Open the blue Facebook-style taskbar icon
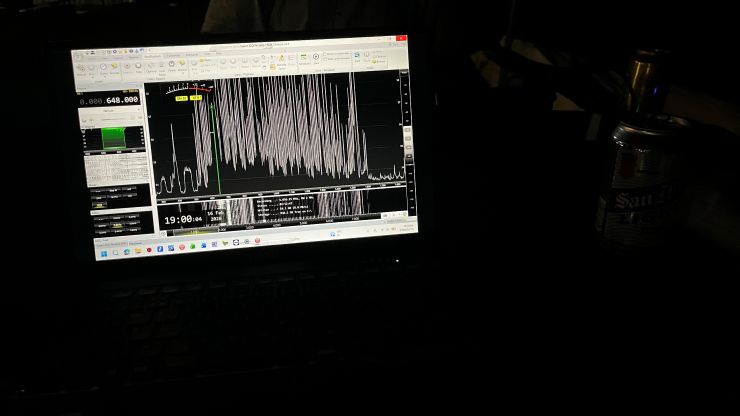The width and height of the screenshot is (740, 416). (x=158, y=249)
